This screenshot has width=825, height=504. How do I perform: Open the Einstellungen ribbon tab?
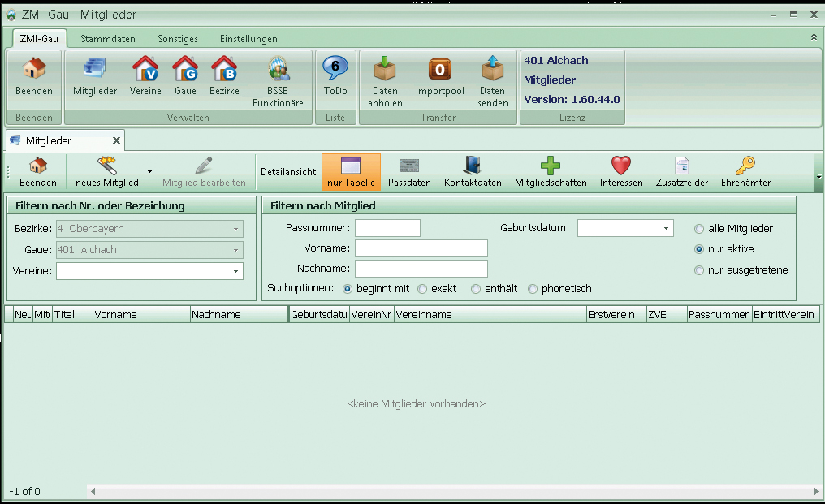[248, 39]
